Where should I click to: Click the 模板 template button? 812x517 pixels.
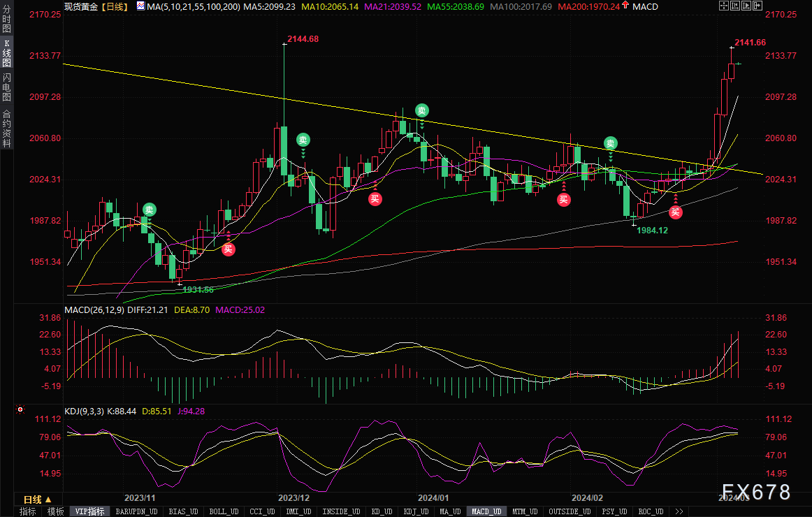tap(55, 511)
